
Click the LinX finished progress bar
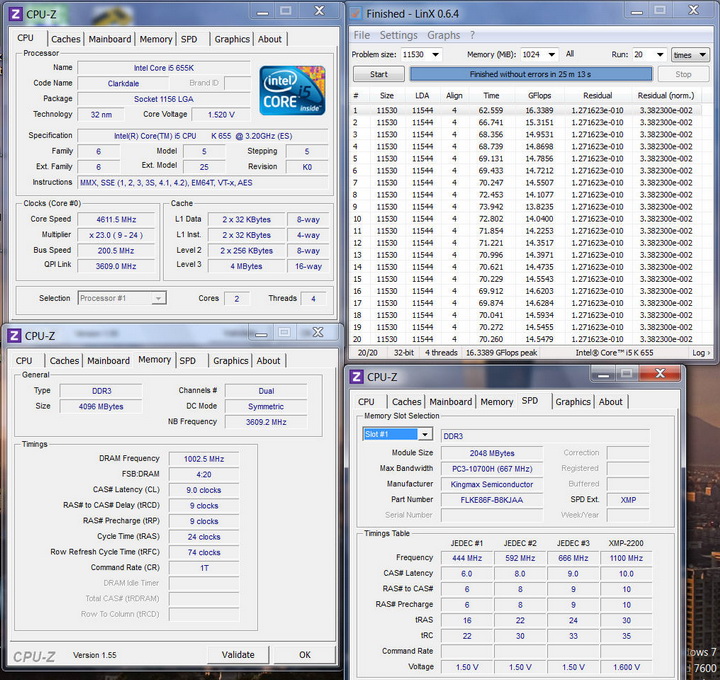(x=531, y=74)
